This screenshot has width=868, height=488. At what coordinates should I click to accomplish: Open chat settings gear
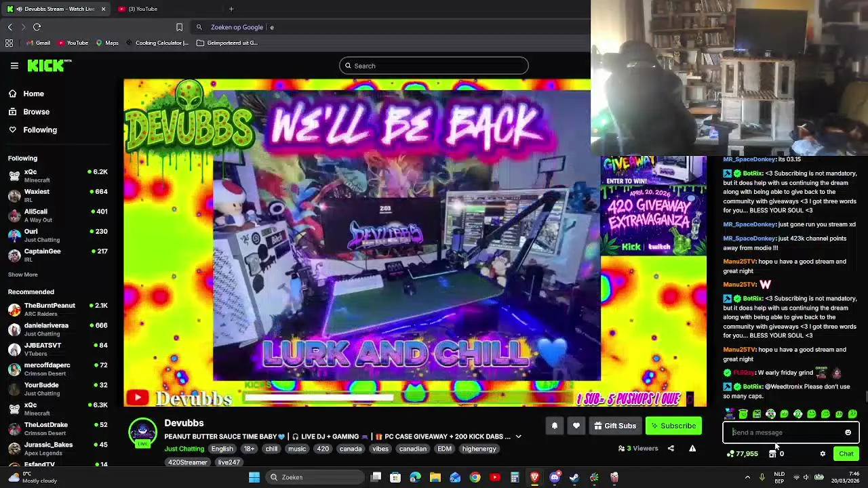point(823,454)
